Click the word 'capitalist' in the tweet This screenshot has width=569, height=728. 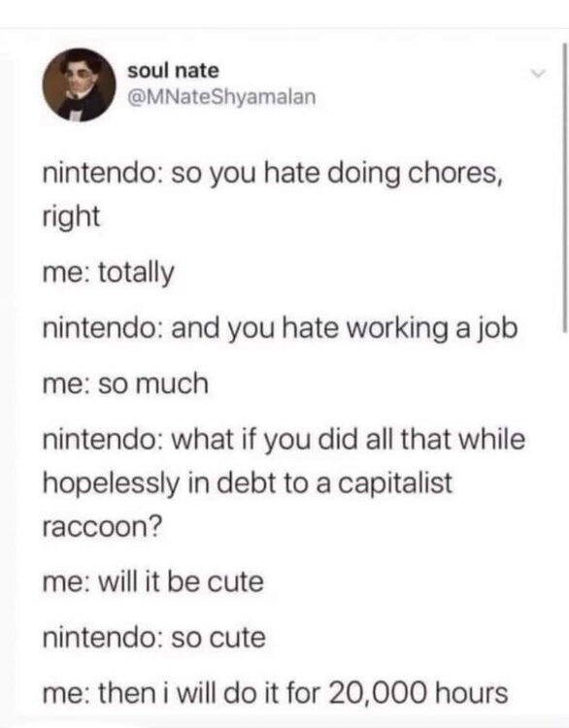(395, 483)
